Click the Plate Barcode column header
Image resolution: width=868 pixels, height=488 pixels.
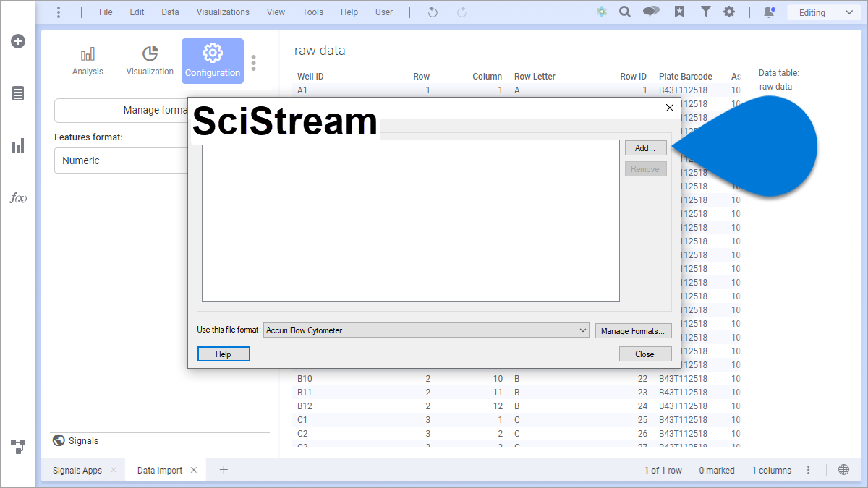point(685,76)
